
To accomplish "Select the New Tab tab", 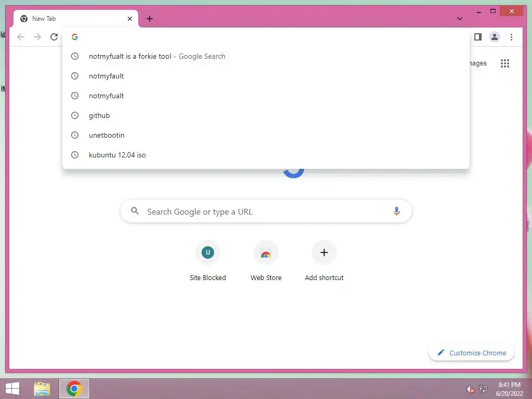I will coord(76,19).
